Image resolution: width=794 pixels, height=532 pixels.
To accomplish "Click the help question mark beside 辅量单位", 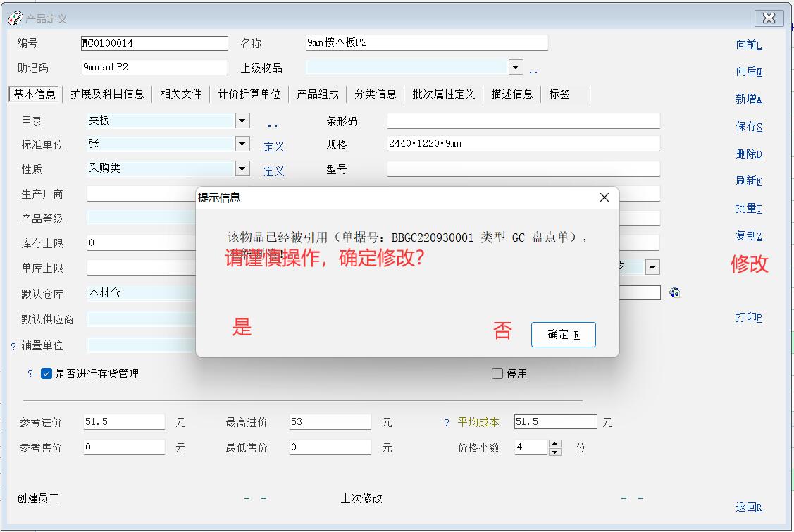I will point(13,347).
